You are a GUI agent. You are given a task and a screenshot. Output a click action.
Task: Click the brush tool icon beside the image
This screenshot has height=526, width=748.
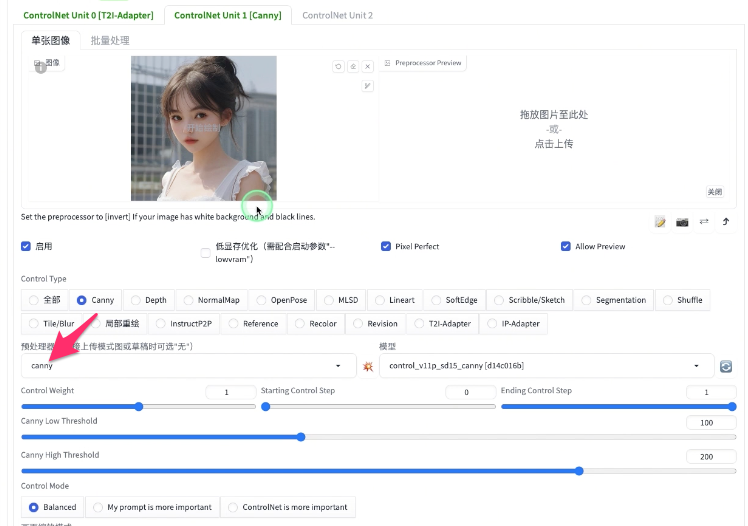[x=367, y=86]
